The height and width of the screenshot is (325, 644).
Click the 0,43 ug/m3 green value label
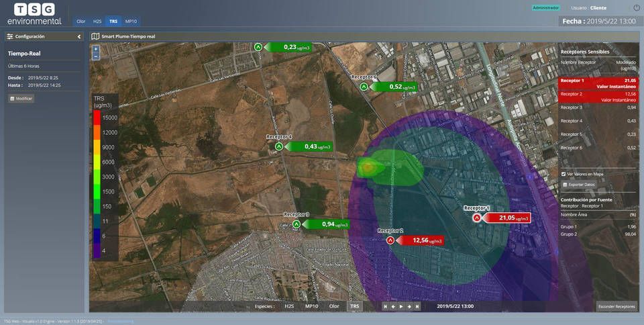309,146
